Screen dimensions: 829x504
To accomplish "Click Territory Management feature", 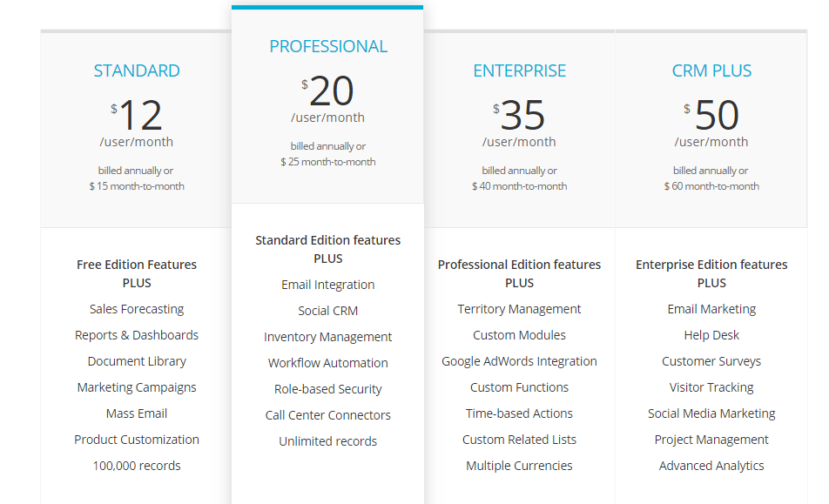I will click(520, 309).
